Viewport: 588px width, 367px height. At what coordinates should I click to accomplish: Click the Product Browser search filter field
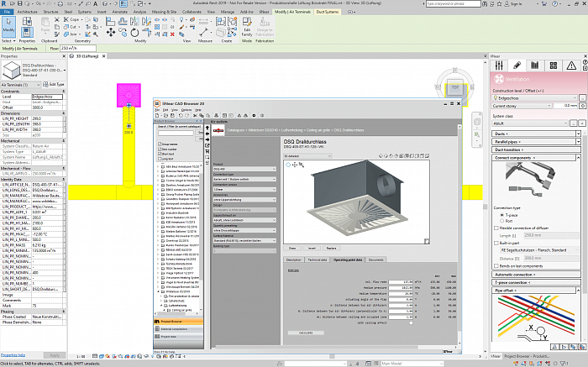(x=176, y=133)
